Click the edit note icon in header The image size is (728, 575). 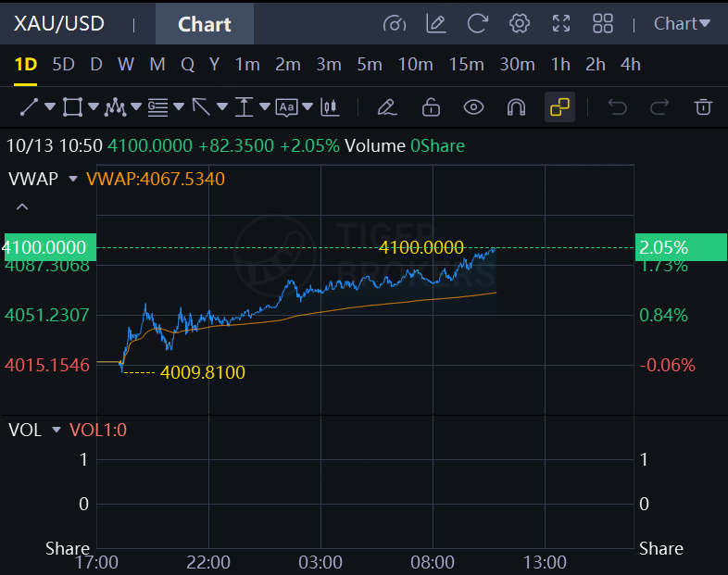[435, 24]
